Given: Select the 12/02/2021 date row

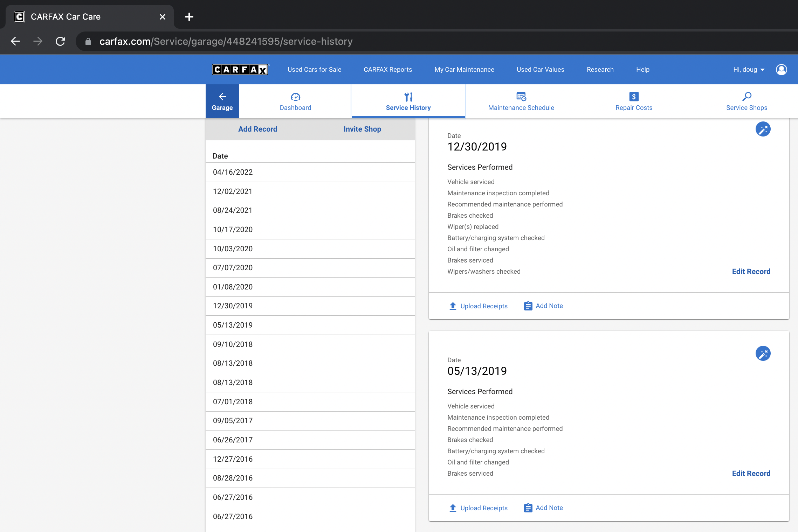Looking at the screenshot, I should (310, 191).
